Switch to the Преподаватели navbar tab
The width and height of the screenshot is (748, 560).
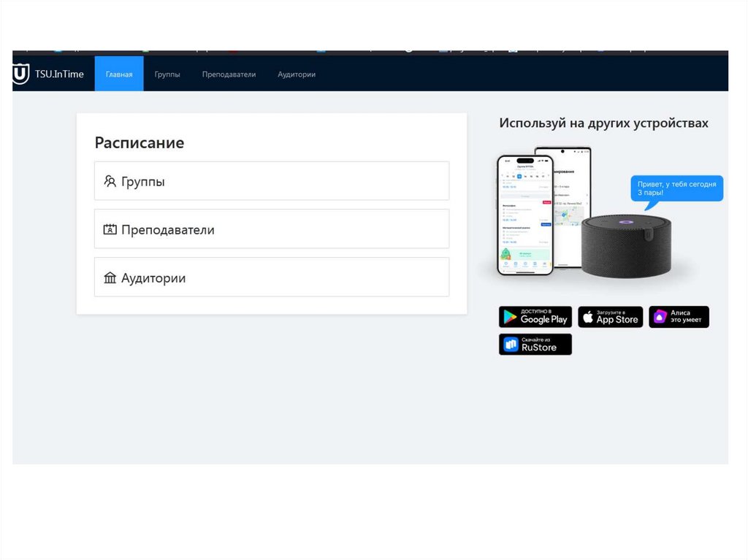click(229, 74)
